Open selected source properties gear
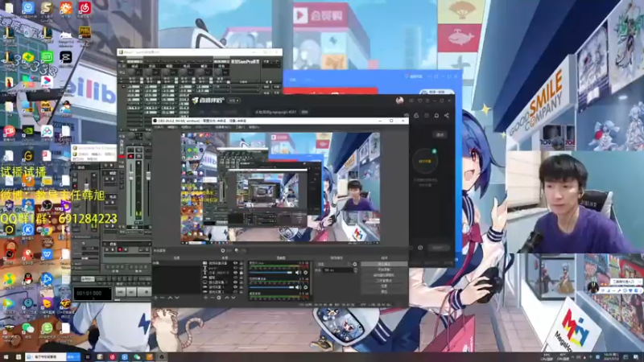This screenshot has width=644, height=362. coord(219,298)
